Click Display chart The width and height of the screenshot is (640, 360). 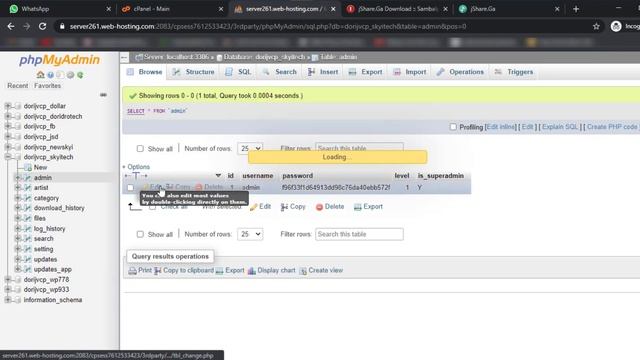coord(271,270)
